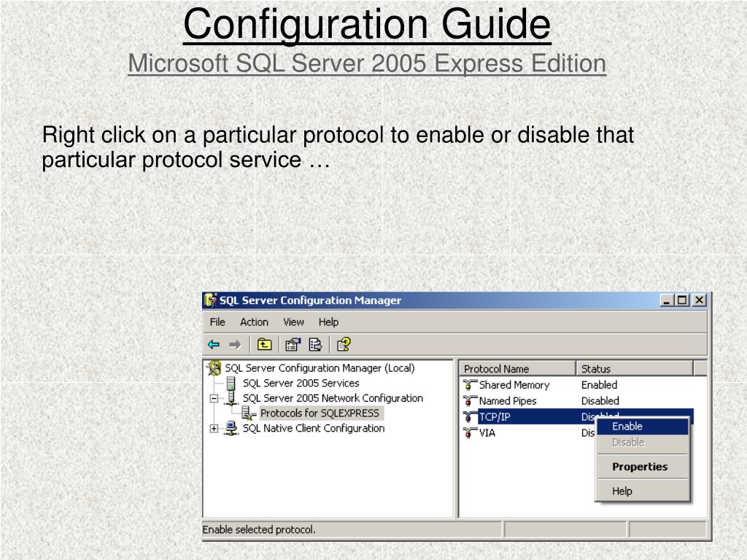
Task: Open the Action menu
Action: pos(254,322)
